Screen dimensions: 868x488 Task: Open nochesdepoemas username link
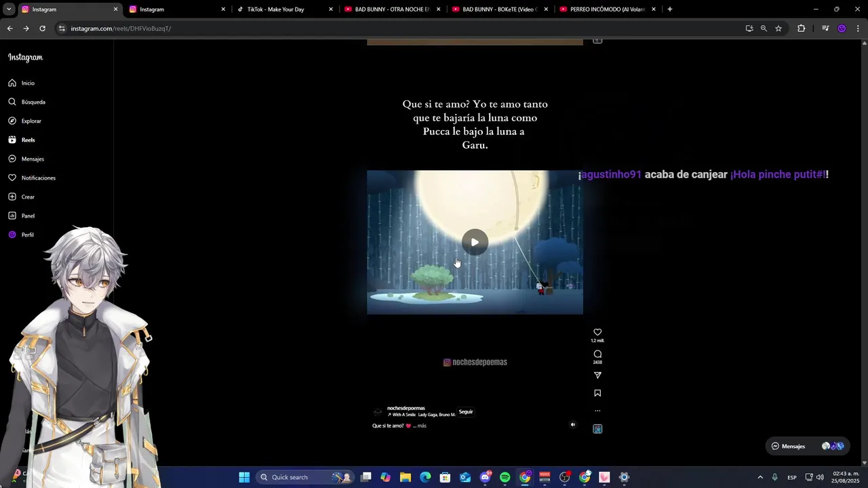coord(406,408)
